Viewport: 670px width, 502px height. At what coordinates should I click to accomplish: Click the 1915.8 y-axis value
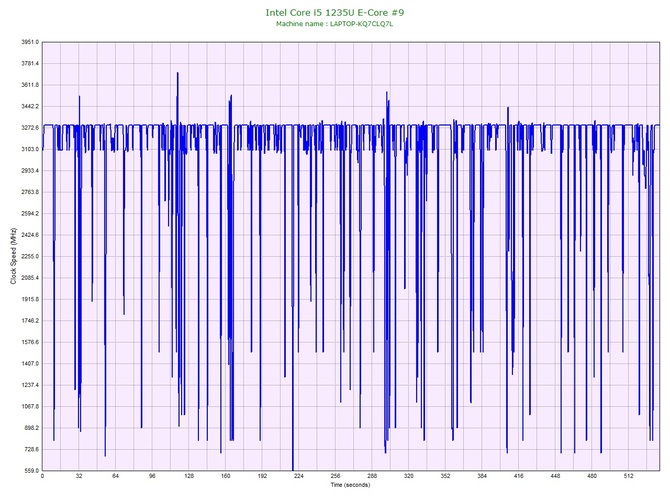(30, 299)
